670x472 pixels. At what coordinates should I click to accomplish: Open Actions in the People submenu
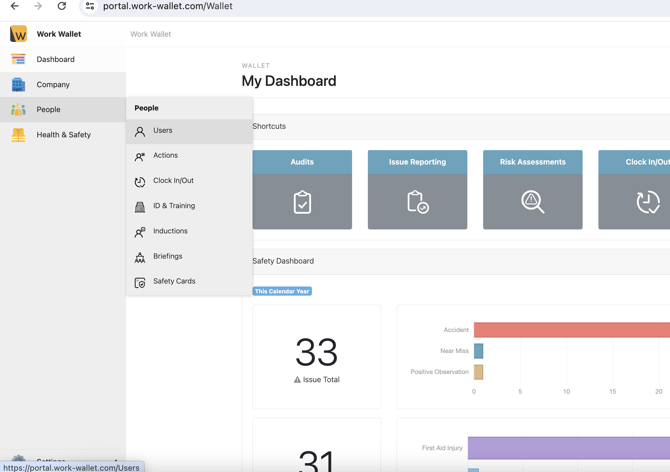[165, 156]
